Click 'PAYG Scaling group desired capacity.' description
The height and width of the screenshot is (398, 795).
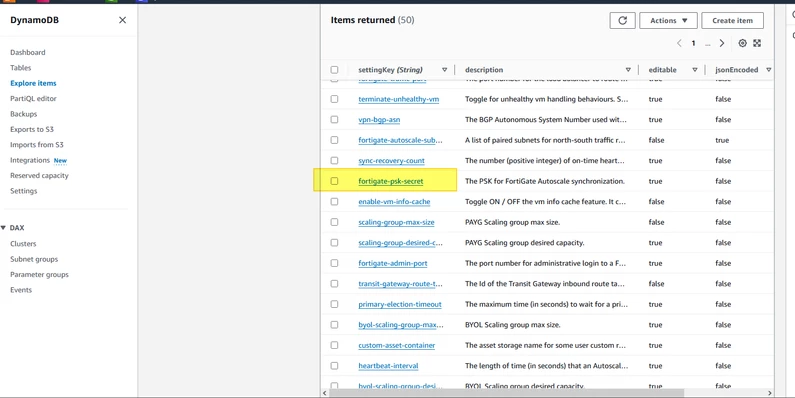(524, 243)
